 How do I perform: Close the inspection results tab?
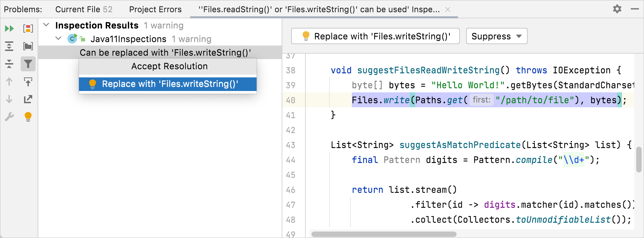point(448,10)
